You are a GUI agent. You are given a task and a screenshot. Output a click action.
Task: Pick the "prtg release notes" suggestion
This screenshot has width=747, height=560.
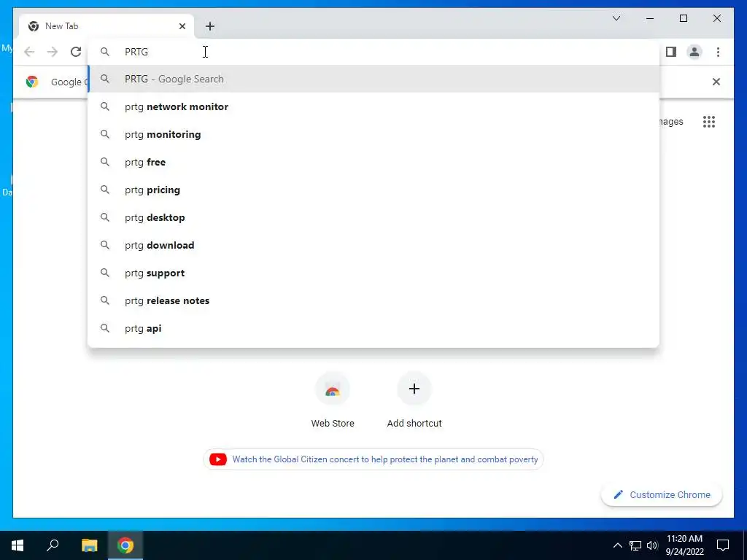click(374, 300)
